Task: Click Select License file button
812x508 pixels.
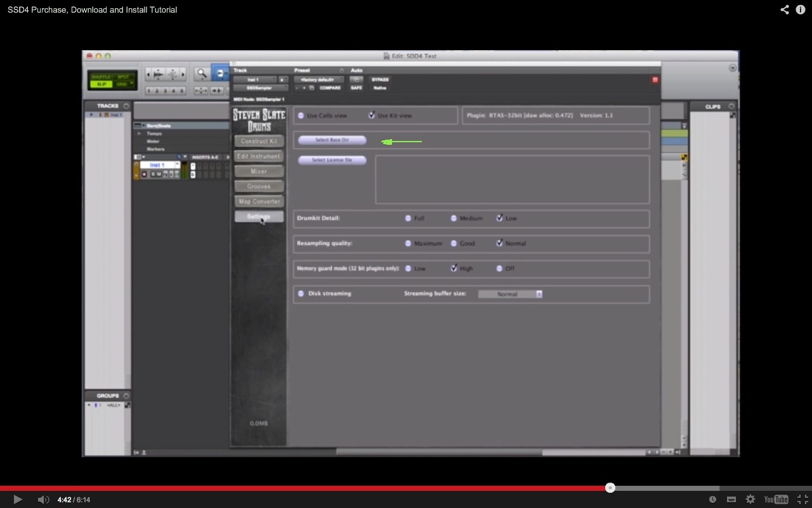Action: (x=332, y=160)
